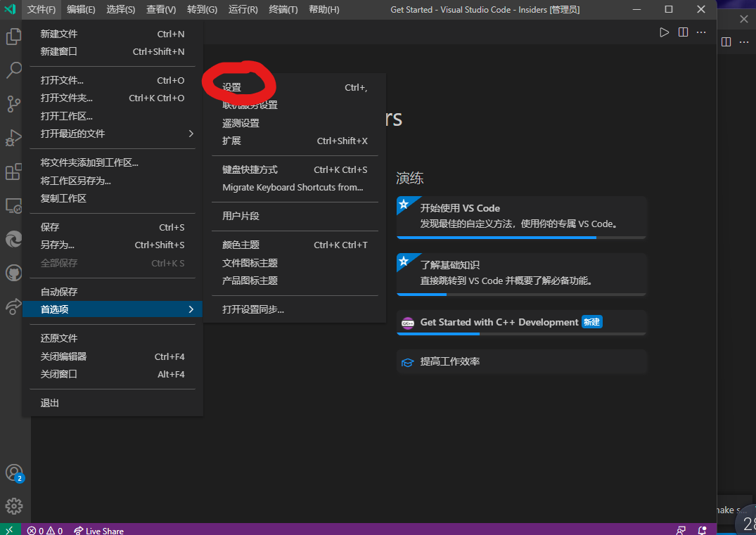Open 开始使用 VS Code walkthrough
The height and width of the screenshot is (535, 756).
521,217
